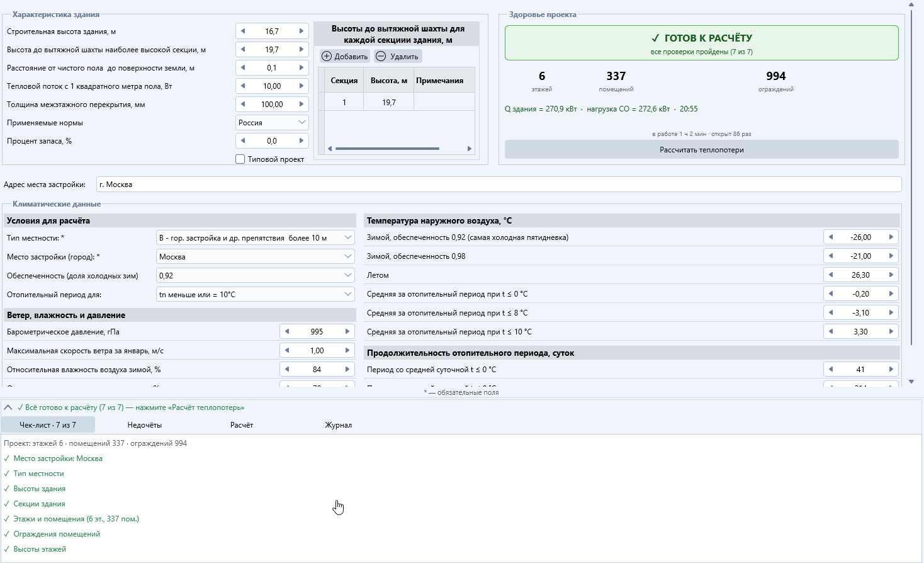Select the Секция 1 table cell
Screen dimensions: 924x563
pyautogui.click(x=344, y=102)
